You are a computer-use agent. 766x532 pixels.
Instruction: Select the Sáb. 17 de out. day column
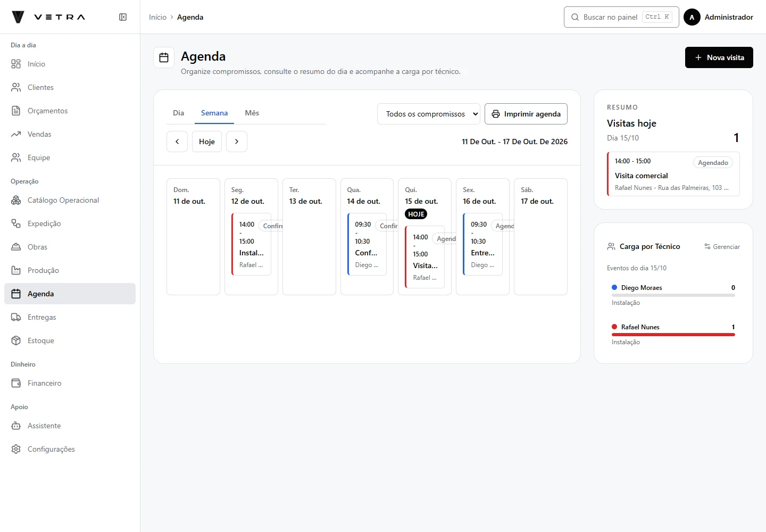[540, 237]
